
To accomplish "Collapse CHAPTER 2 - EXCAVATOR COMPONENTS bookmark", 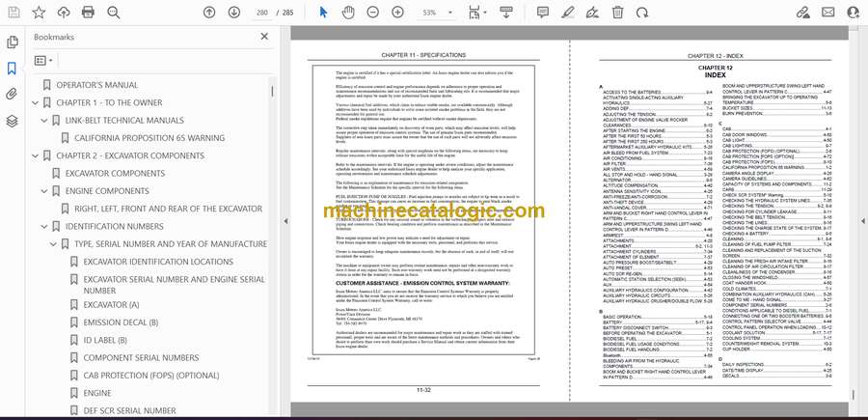I will point(36,155).
